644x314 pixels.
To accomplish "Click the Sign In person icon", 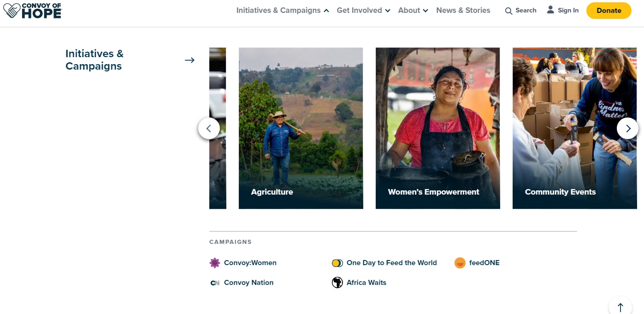I will click(550, 10).
